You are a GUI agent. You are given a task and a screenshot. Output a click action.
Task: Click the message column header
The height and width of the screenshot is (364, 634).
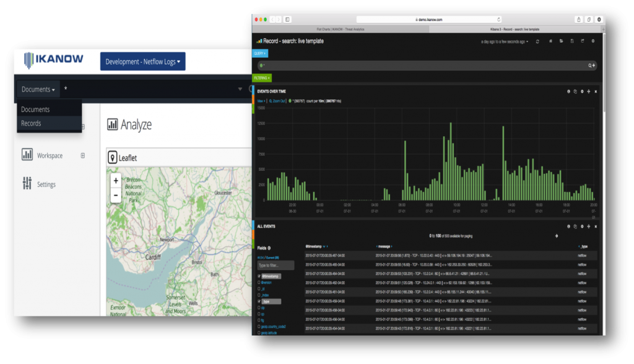coord(384,246)
